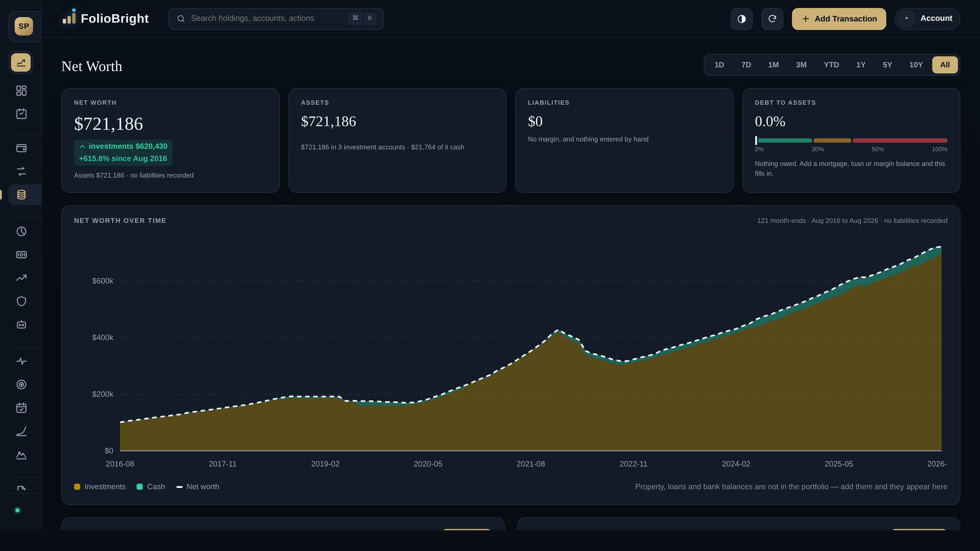The image size is (980, 551).
Task: Click the SP avatar badge
Action: tap(24, 26)
